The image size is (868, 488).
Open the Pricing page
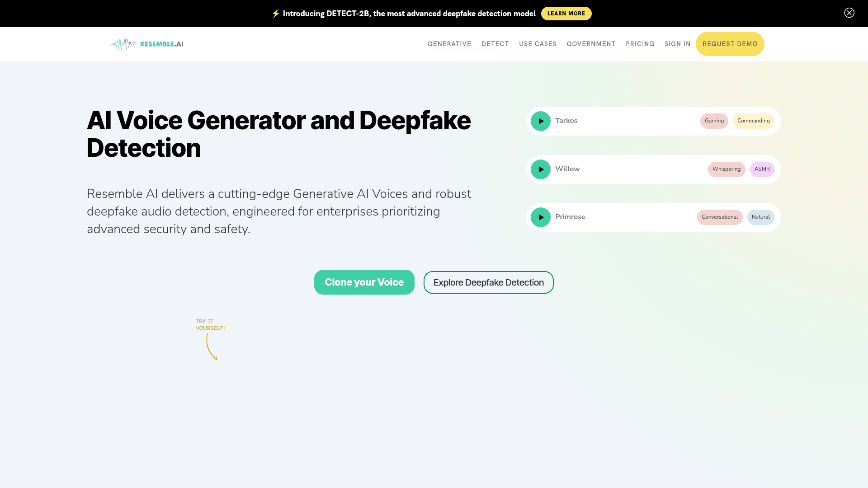pos(640,44)
